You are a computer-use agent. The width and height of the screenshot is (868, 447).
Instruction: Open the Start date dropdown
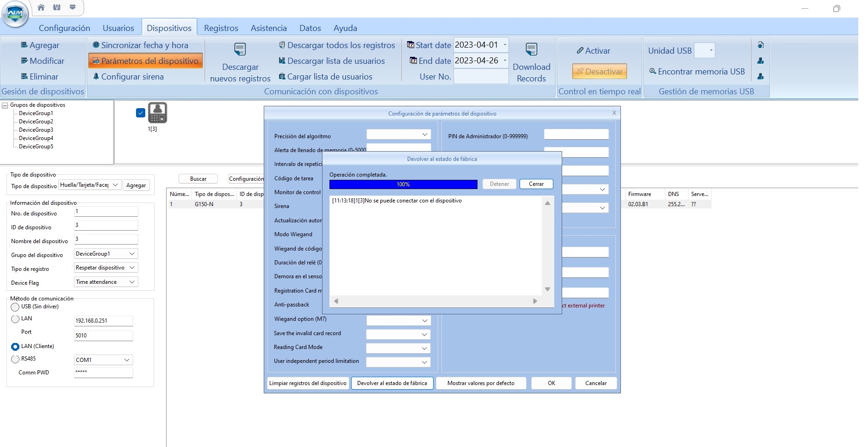[x=505, y=45]
